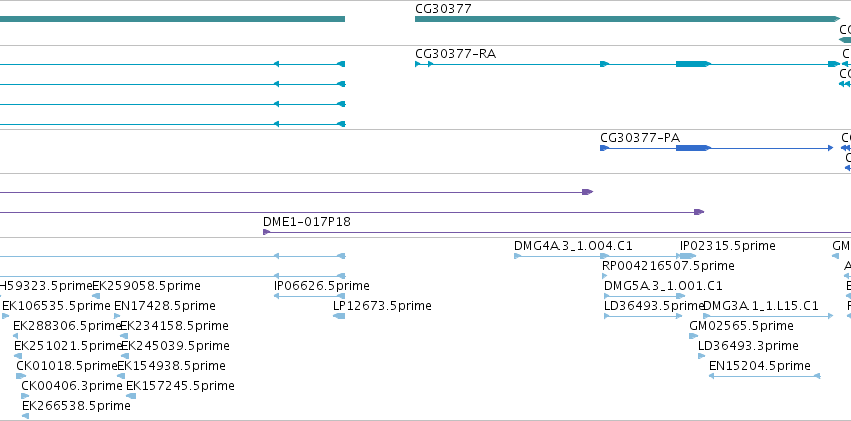
Task: Click the CG30377-PA protein feature
Action: click(x=716, y=148)
